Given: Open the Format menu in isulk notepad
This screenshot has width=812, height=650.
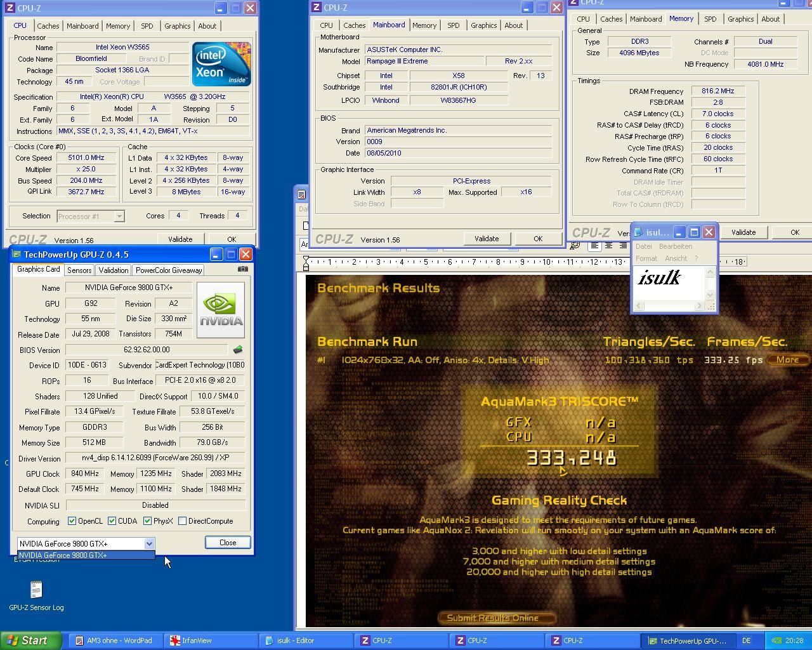Looking at the screenshot, I should [x=646, y=258].
